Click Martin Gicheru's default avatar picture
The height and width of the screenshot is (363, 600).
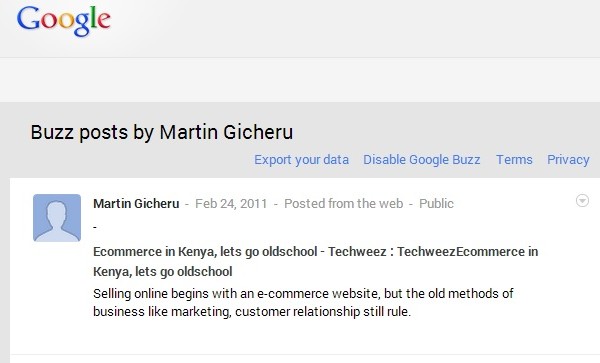coord(57,218)
